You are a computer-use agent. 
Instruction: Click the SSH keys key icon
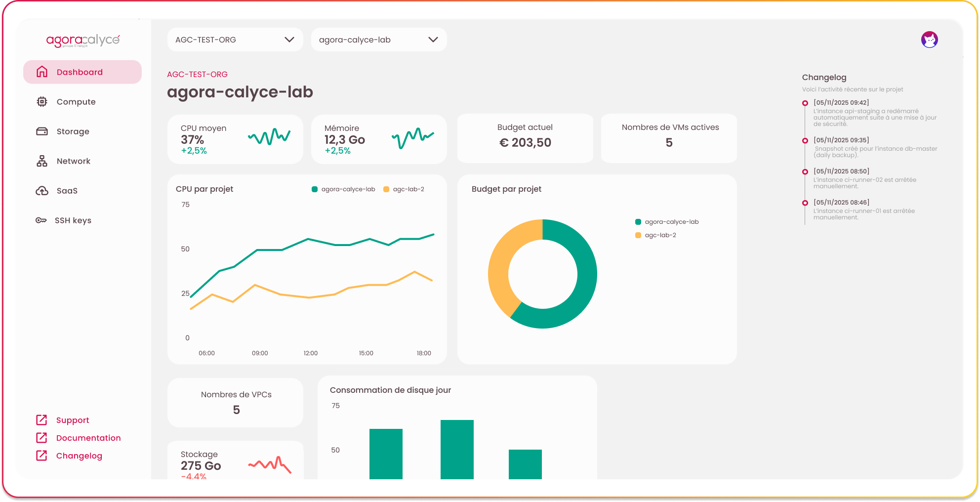41,220
